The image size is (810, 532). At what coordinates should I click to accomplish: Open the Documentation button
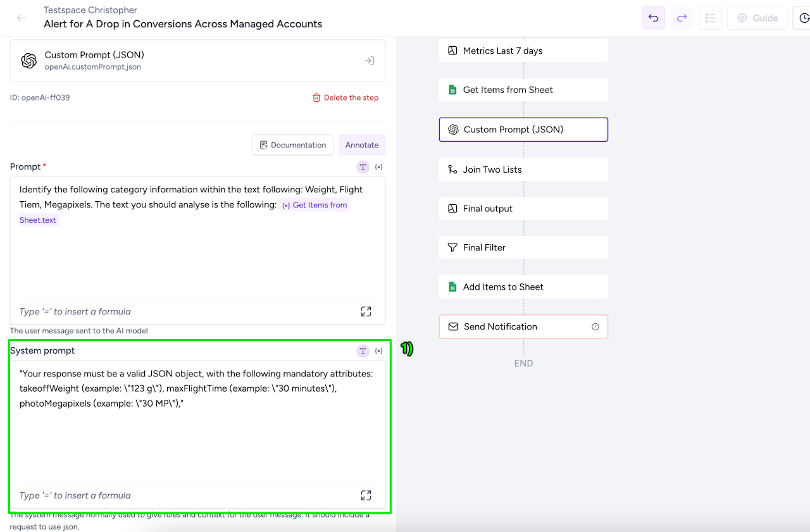[x=292, y=145]
